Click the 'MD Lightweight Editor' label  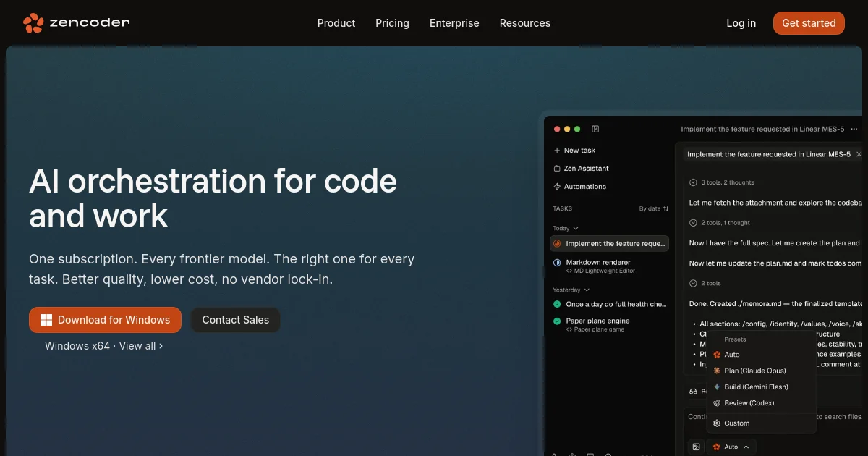(x=605, y=271)
